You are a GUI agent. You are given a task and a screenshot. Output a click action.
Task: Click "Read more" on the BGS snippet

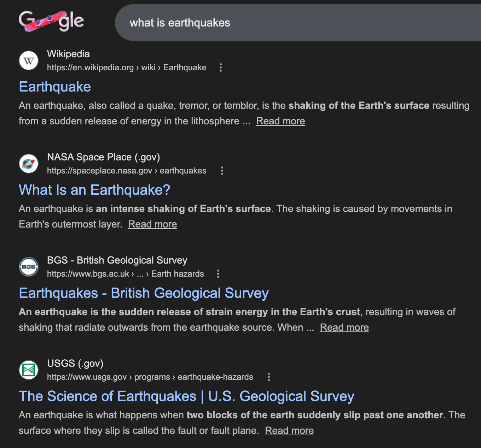click(344, 328)
